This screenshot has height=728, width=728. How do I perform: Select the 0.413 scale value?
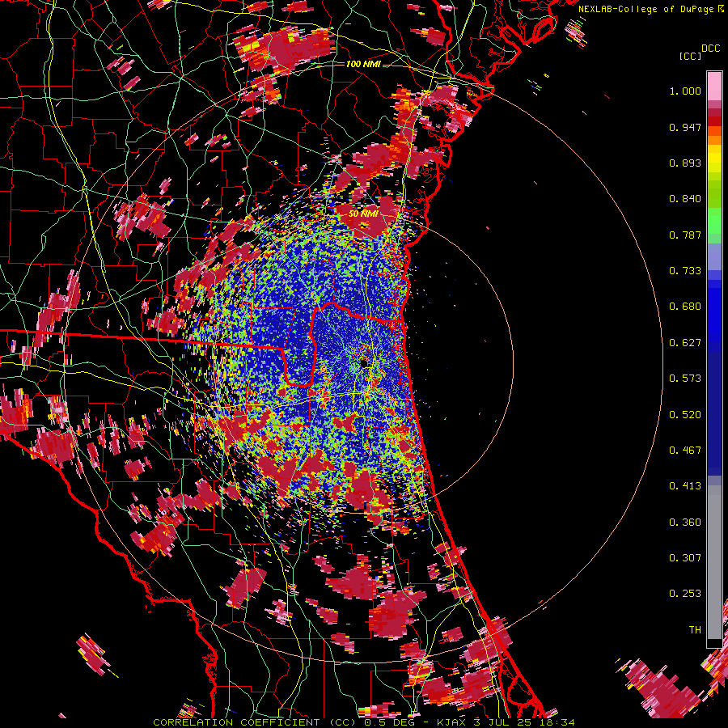(x=685, y=486)
